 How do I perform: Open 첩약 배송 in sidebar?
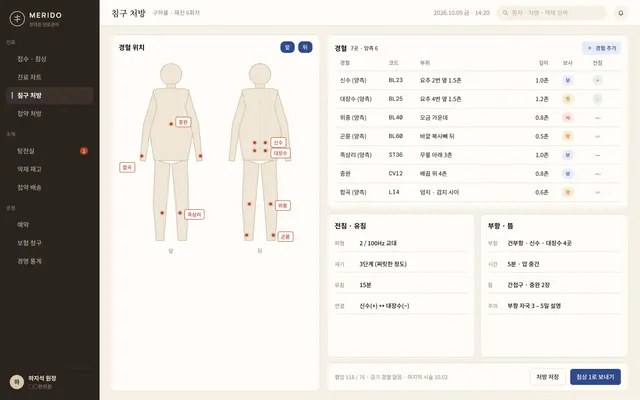49,187
